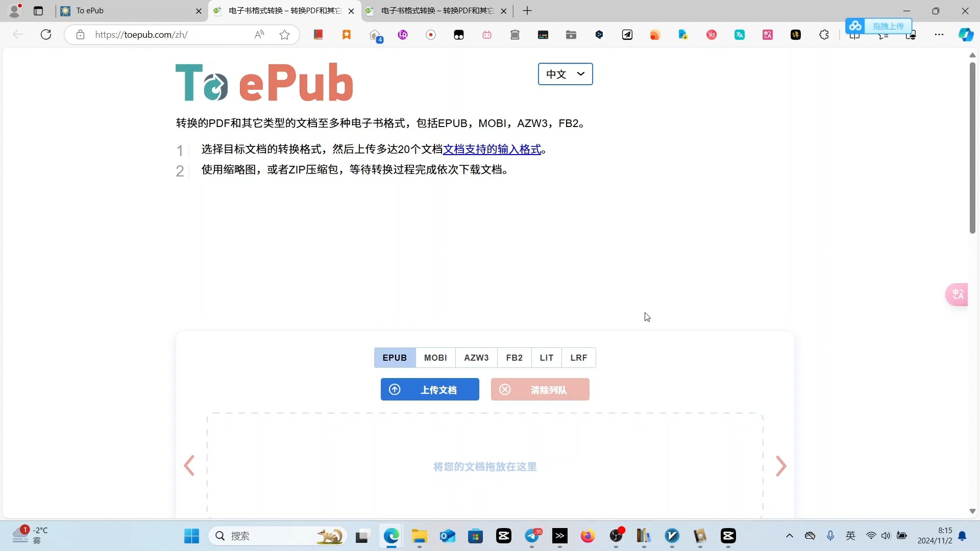
Task: Click the 英 input method indicator
Action: [x=850, y=536]
